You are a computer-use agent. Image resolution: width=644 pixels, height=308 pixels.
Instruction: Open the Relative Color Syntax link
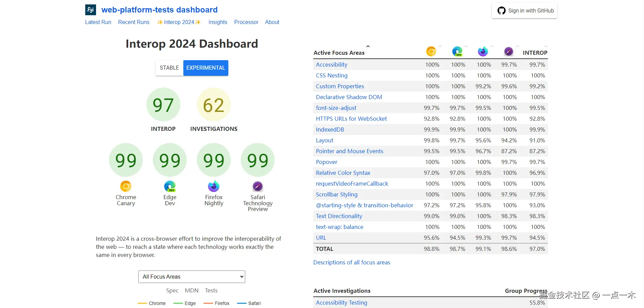click(343, 173)
